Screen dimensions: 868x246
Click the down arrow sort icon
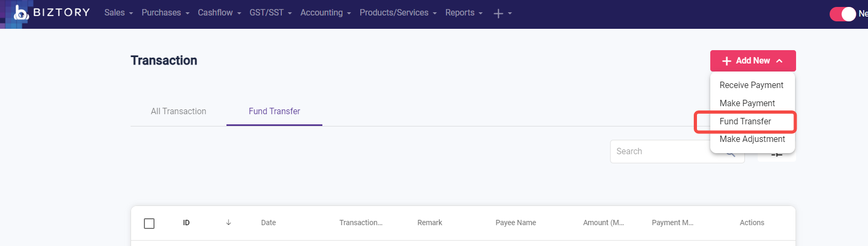(x=229, y=223)
